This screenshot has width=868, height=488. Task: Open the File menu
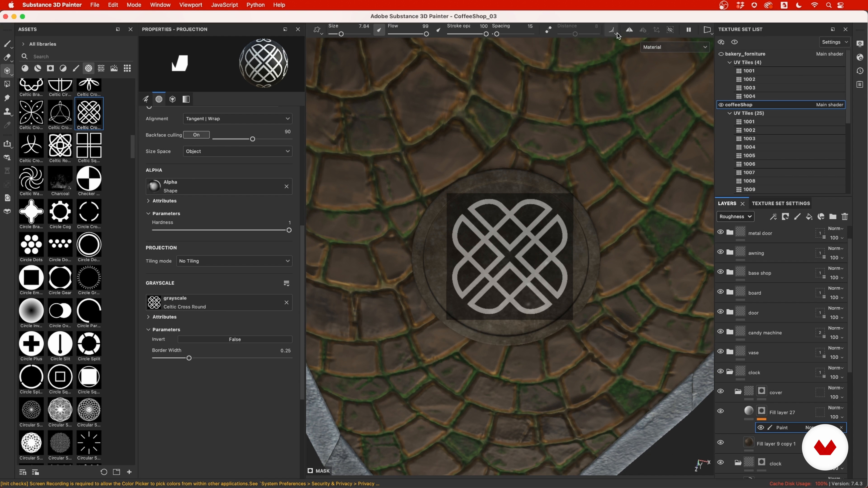point(95,5)
